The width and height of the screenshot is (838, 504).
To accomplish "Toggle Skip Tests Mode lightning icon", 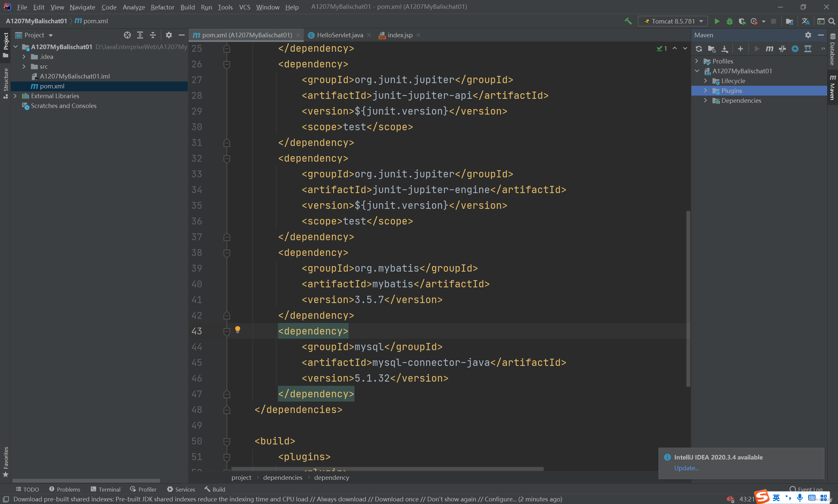I will coord(795,48).
